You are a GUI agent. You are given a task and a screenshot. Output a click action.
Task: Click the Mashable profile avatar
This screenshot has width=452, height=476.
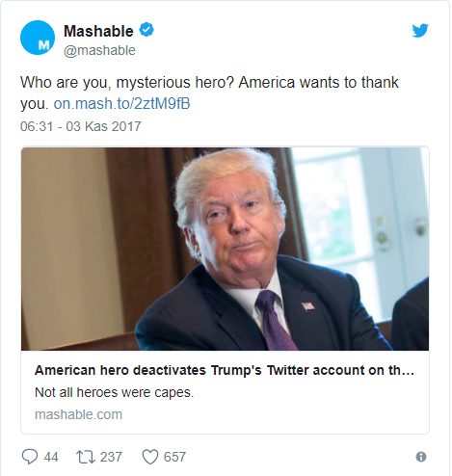tap(38, 38)
